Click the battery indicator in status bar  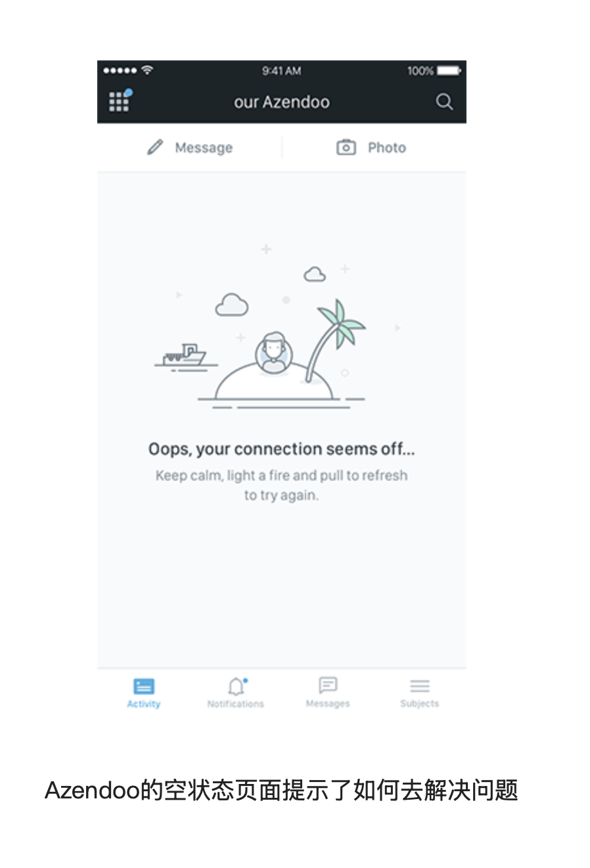point(449,71)
